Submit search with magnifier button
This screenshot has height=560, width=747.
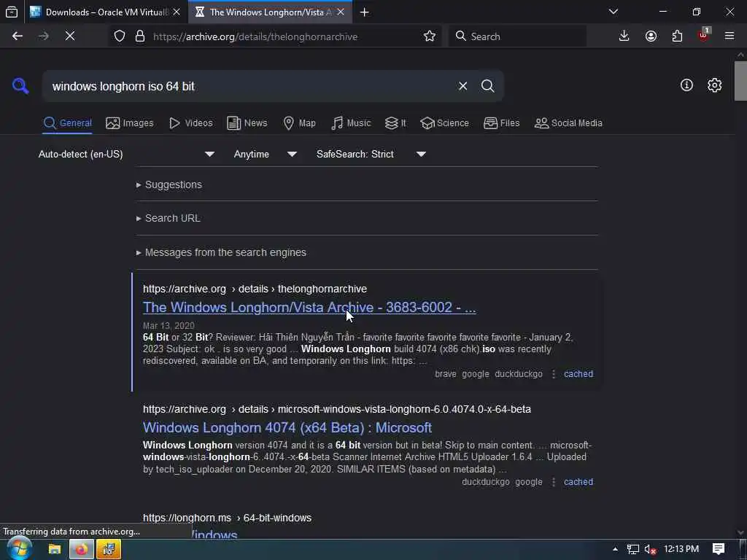[487, 86]
